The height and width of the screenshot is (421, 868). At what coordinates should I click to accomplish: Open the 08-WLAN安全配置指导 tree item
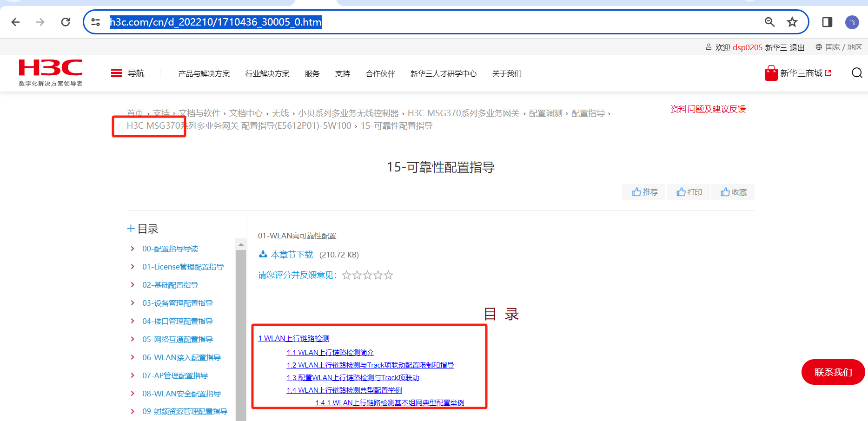click(x=181, y=394)
